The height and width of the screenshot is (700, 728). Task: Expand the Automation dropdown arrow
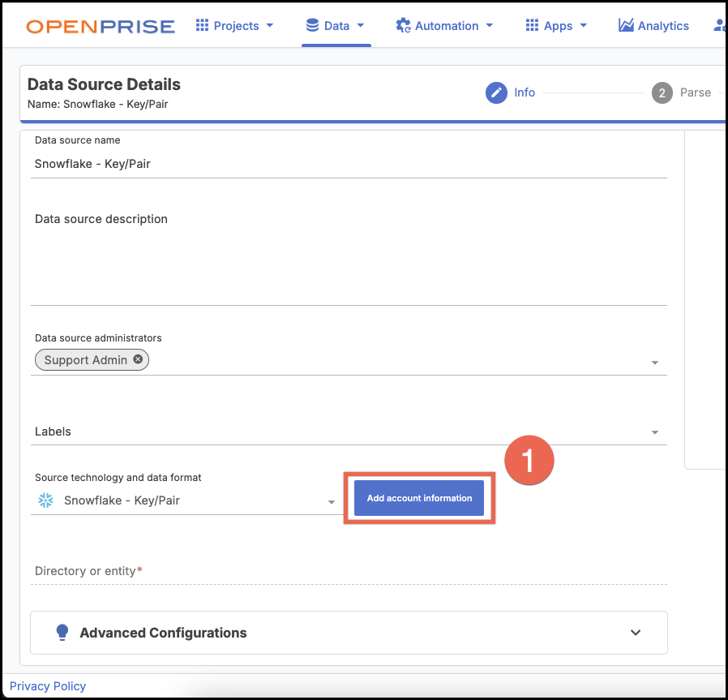coord(490,25)
